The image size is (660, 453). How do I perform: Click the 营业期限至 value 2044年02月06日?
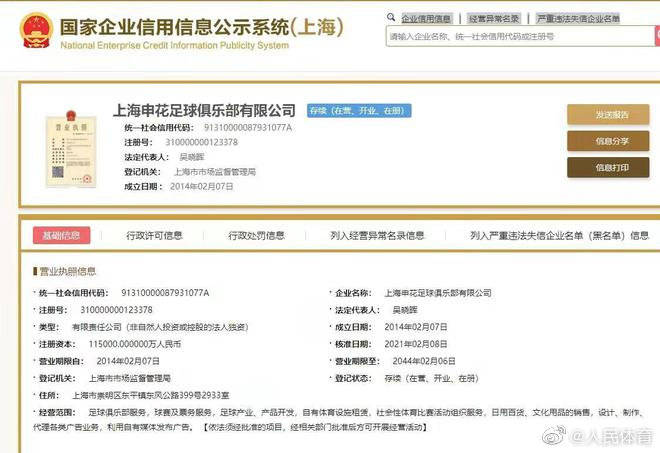tap(424, 361)
